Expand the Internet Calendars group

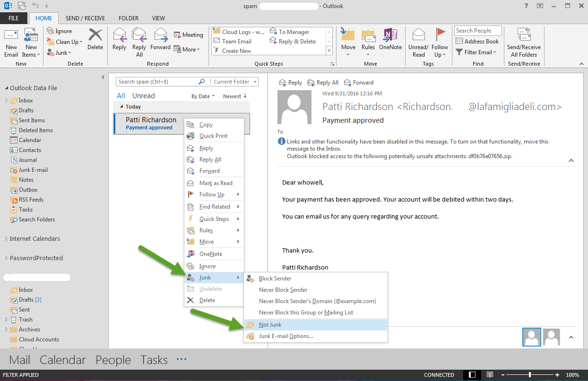7,239
